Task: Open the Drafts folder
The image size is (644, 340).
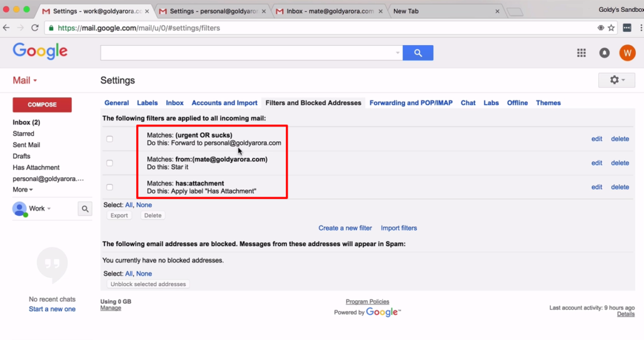Action: point(21,157)
